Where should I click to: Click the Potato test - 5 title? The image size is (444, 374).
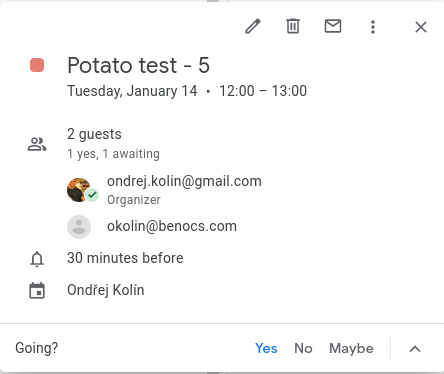pos(138,65)
